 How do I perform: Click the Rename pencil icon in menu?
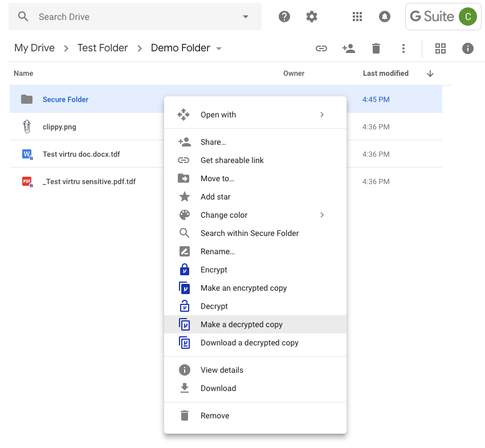coord(184,251)
